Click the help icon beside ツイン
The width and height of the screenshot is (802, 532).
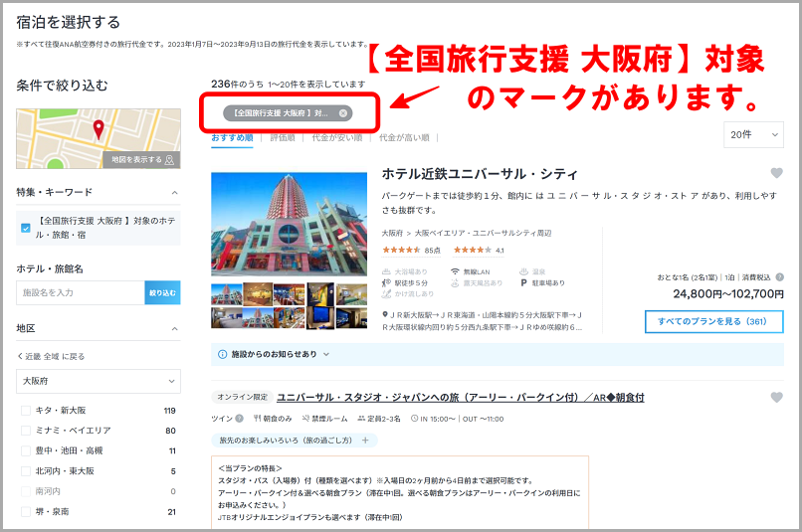[x=239, y=419]
